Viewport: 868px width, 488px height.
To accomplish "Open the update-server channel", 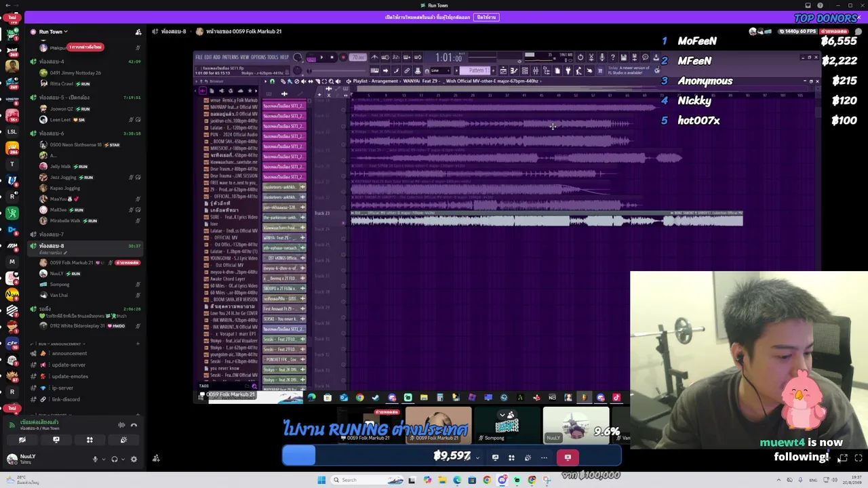I will click(68, 365).
